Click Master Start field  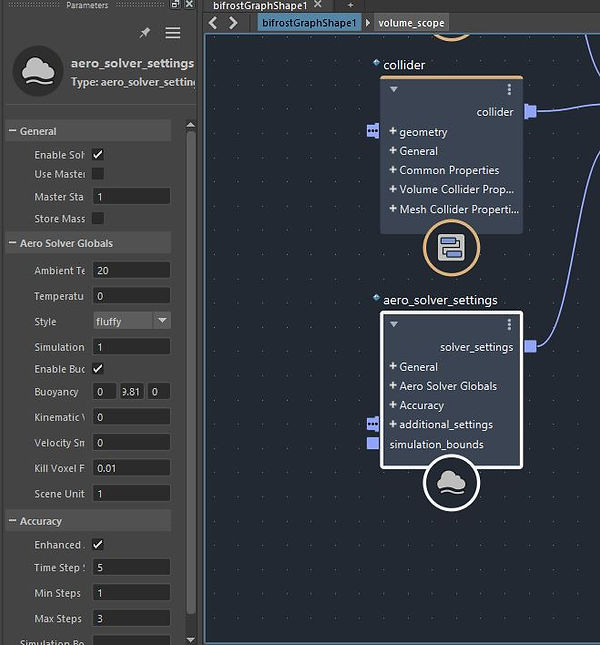pyautogui.click(x=131, y=197)
